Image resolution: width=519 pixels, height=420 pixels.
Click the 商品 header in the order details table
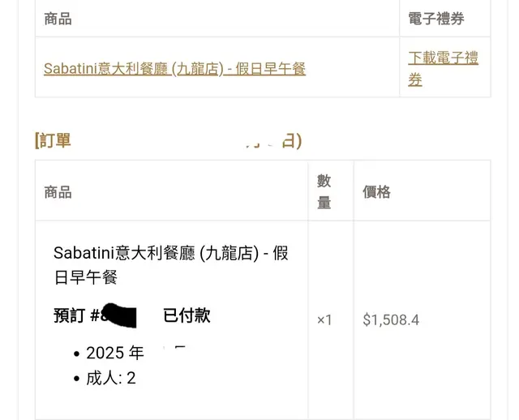58,192
